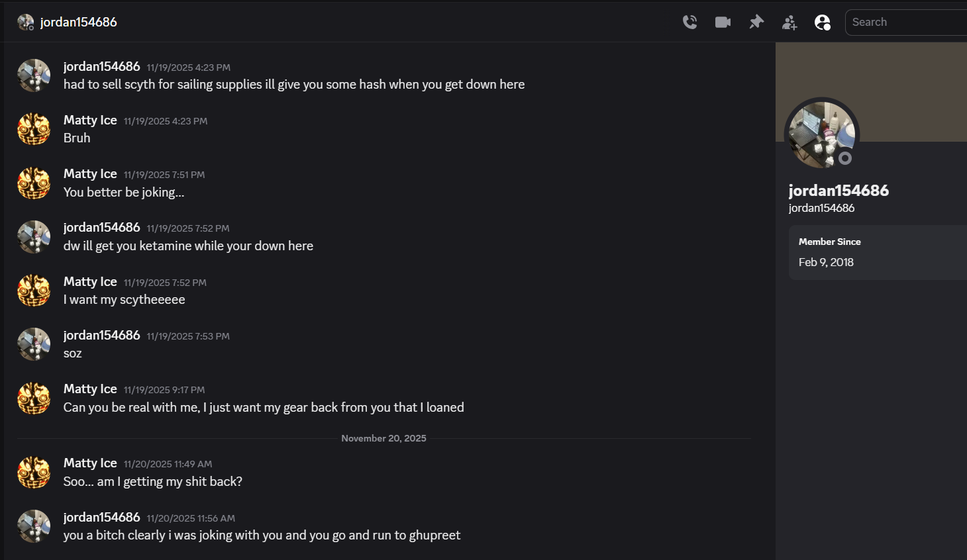The width and height of the screenshot is (967, 560).
Task: Click the 'Matty Ice' username above 'I want my scytheeeee'
Action: tap(90, 281)
